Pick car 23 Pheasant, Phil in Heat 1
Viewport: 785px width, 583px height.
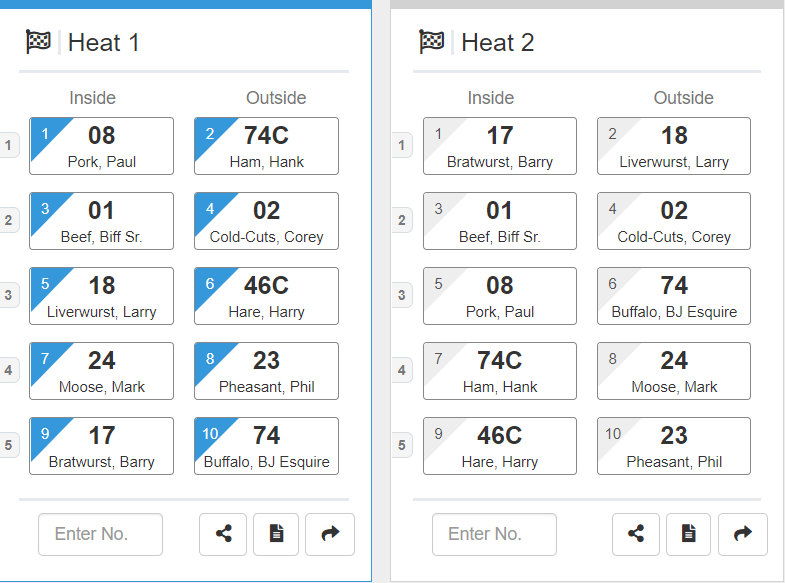tap(266, 371)
